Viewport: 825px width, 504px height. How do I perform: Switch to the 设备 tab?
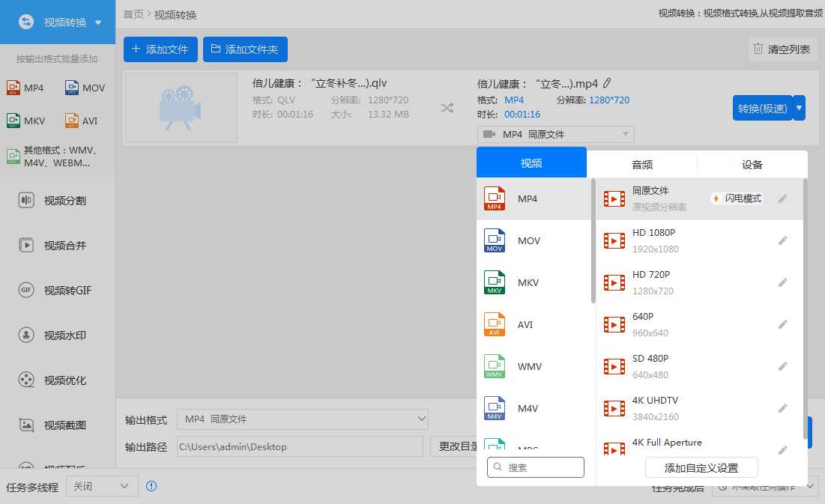(x=752, y=165)
